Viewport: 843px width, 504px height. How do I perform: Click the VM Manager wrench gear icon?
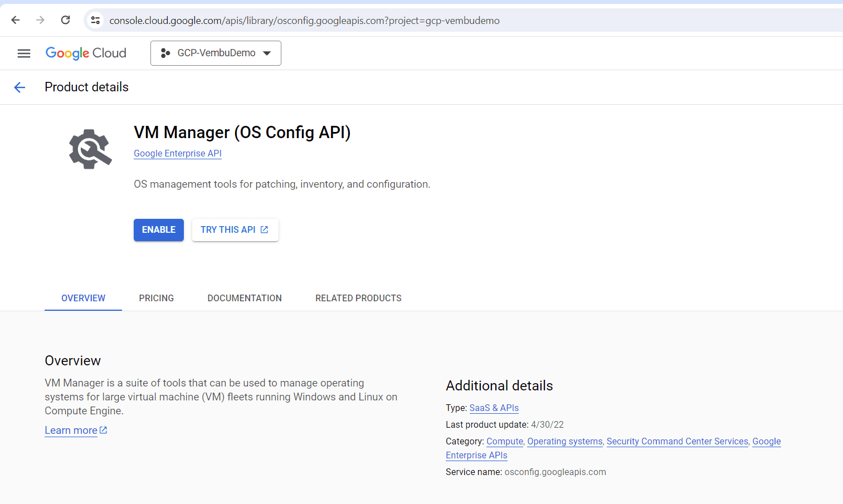pos(90,149)
